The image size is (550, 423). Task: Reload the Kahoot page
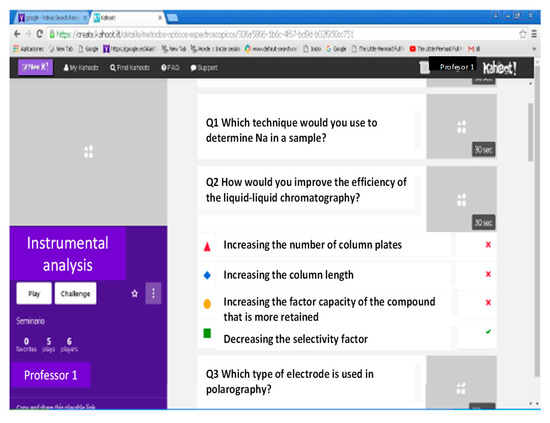point(40,34)
